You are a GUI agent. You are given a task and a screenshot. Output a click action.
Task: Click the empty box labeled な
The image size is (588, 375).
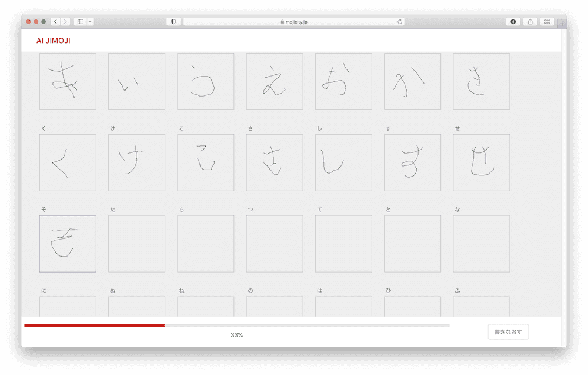(482, 244)
